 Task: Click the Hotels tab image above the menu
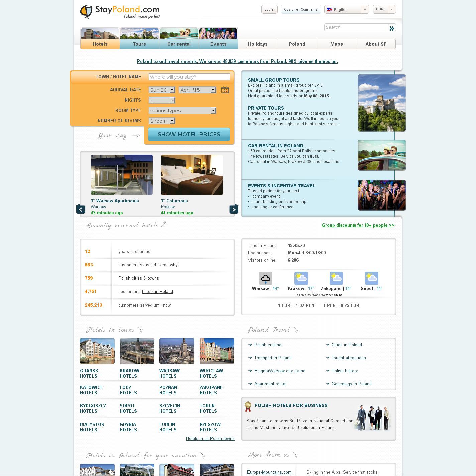[x=100, y=33]
